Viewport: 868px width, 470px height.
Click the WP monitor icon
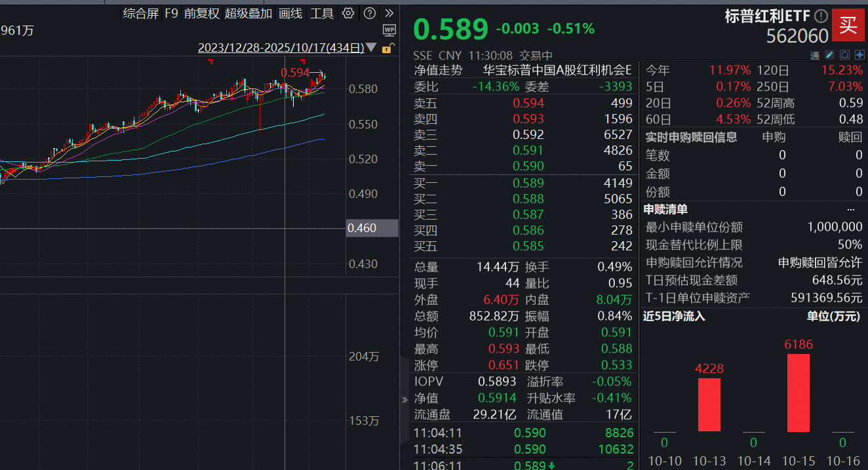click(389, 30)
